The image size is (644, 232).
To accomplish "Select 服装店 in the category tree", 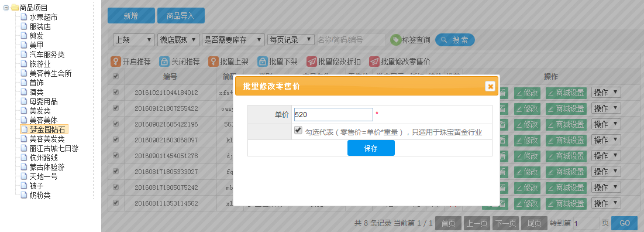I will tap(40, 26).
